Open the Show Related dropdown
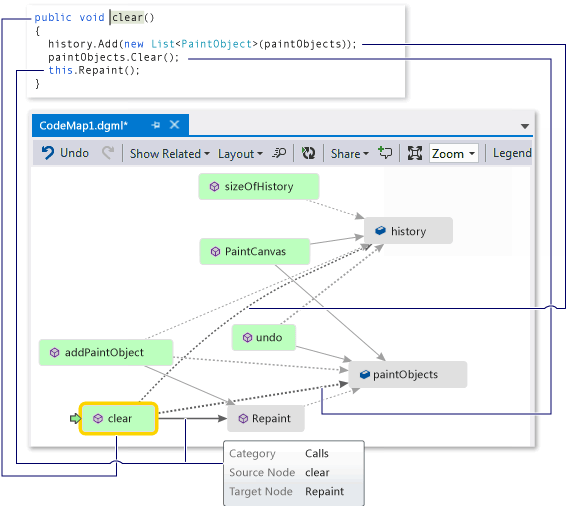Viewport: 567px width, 506px height. (170, 154)
